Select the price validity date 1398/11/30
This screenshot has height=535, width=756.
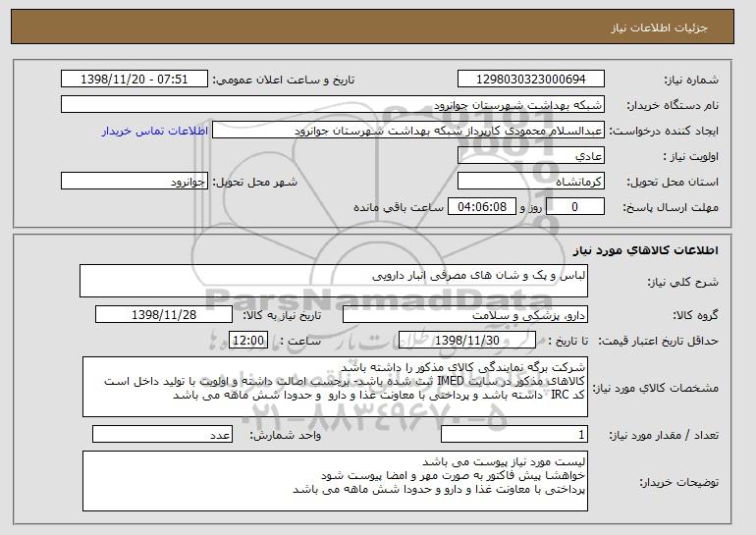point(467,341)
